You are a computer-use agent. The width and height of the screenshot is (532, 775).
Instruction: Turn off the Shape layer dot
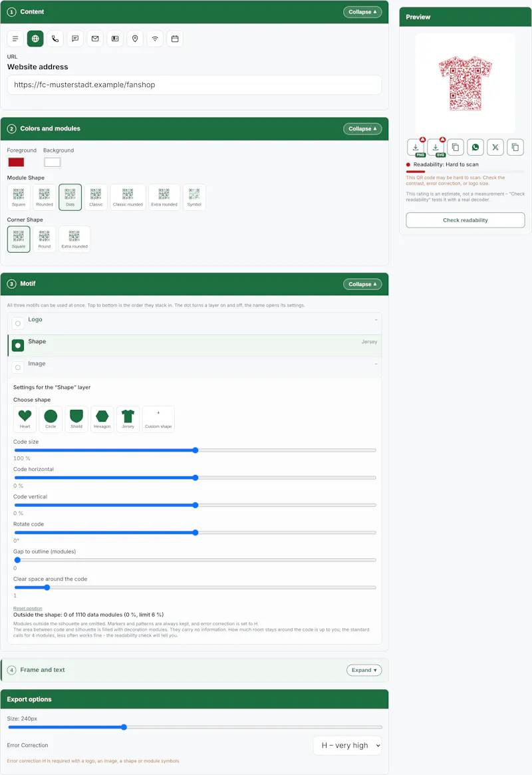point(18,345)
